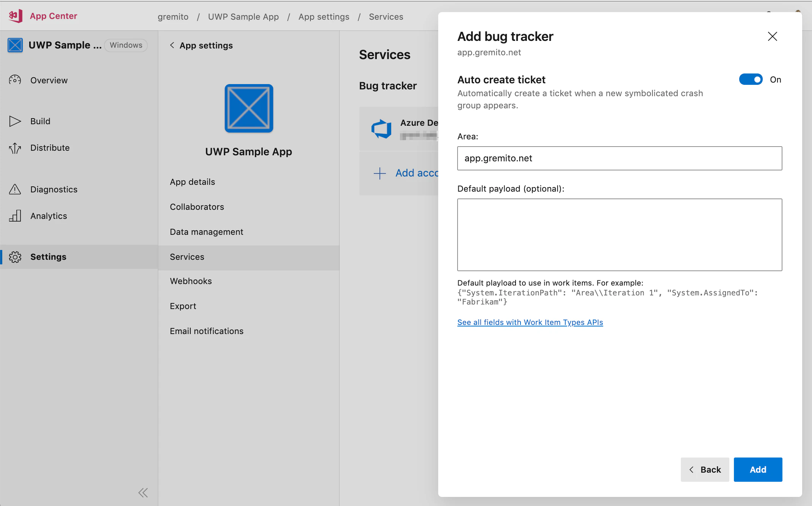This screenshot has height=506, width=812.
Task: Open App details settings
Action: tap(192, 182)
